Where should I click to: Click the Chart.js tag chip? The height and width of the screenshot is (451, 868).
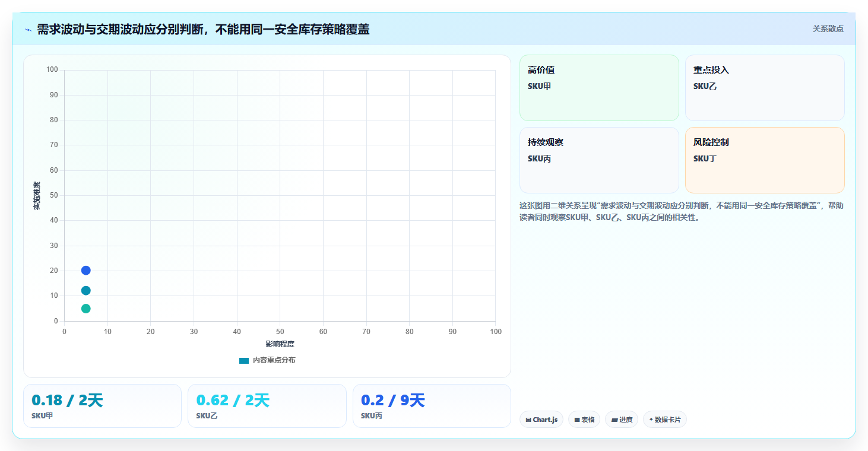(x=541, y=420)
